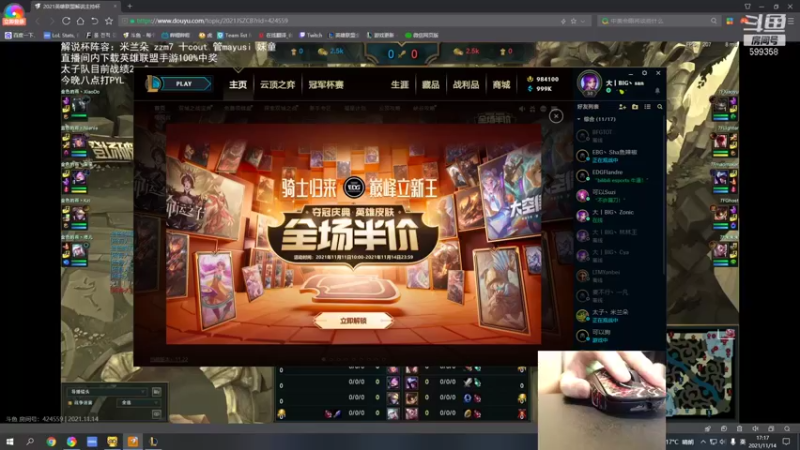
Task: Open first Chrome taskbar icon
Action: point(51,441)
